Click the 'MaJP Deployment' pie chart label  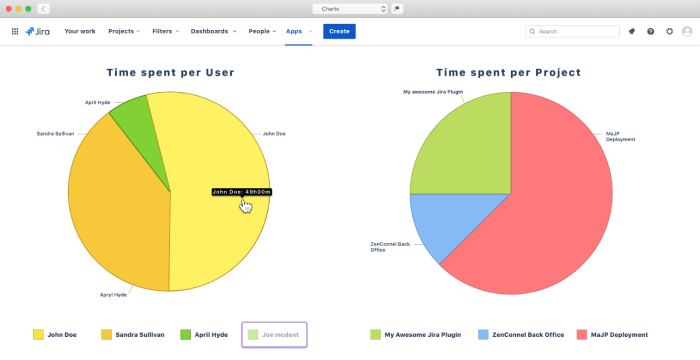click(x=621, y=136)
